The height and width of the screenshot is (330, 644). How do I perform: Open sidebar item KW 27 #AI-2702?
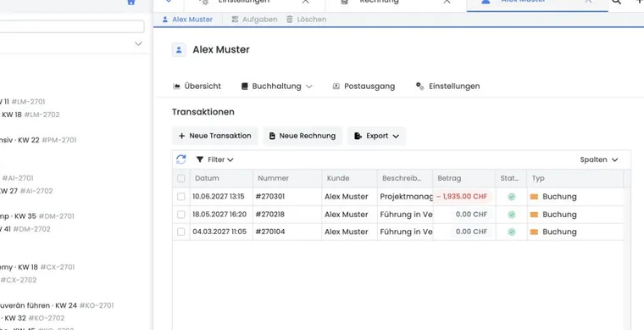(27, 191)
